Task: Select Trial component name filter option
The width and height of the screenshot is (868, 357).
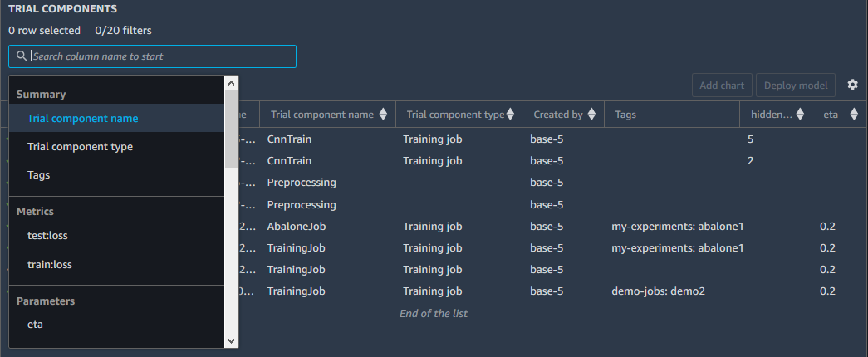Action: [x=82, y=119]
